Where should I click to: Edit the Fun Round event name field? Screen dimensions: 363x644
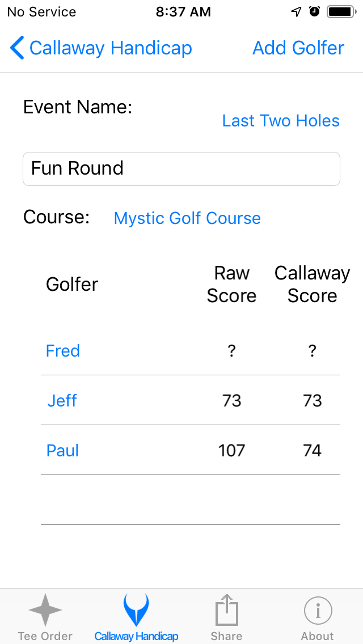click(x=181, y=168)
